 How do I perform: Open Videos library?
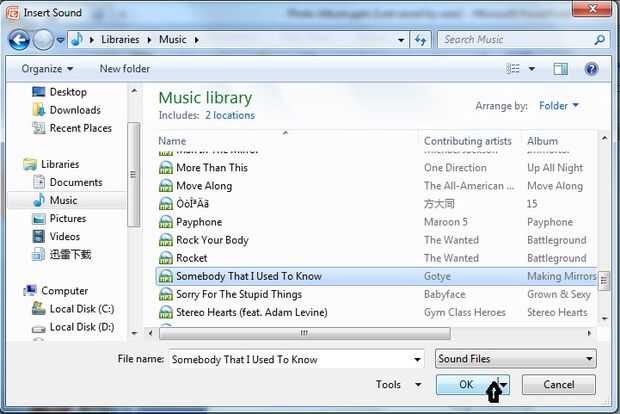[x=64, y=236]
